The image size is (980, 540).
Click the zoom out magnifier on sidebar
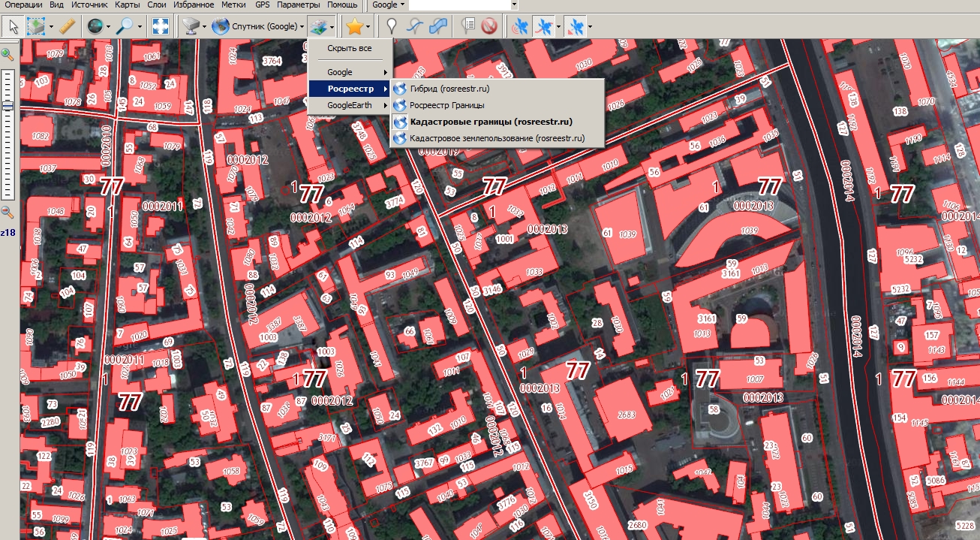pyautogui.click(x=8, y=213)
